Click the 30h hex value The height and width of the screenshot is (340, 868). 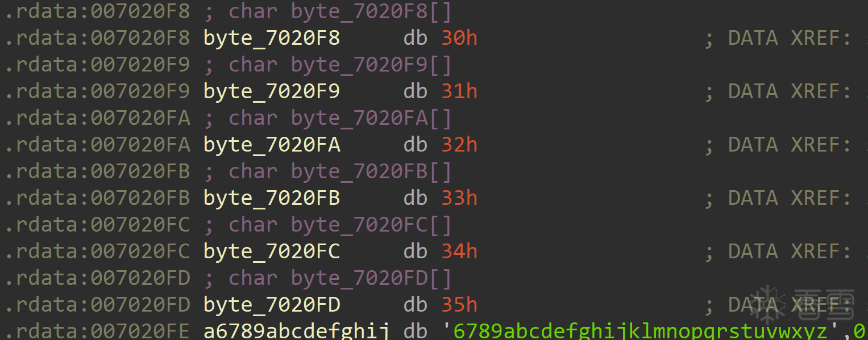coord(459,38)
